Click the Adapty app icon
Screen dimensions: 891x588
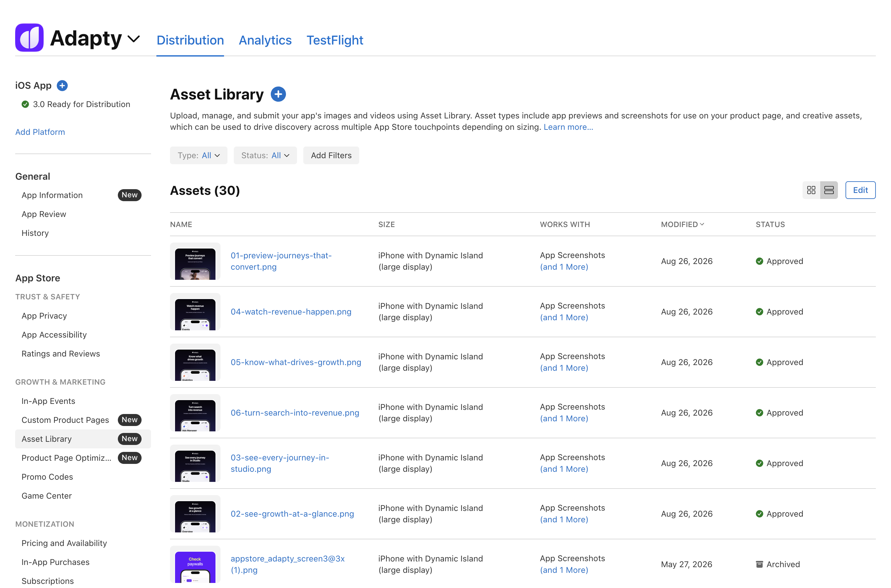(x=29, y=38)
